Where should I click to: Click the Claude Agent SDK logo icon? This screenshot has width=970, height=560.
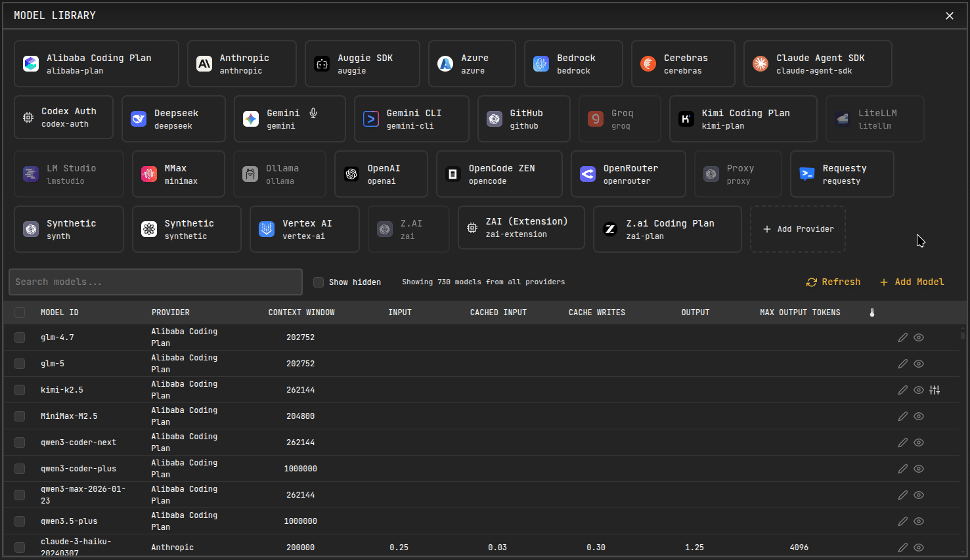[x=761, y=64]
